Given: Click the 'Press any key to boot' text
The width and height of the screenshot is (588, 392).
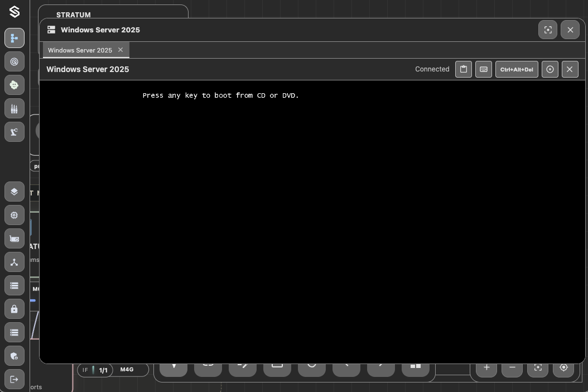Looking at the screenshot, I should [x=220, y=95].
